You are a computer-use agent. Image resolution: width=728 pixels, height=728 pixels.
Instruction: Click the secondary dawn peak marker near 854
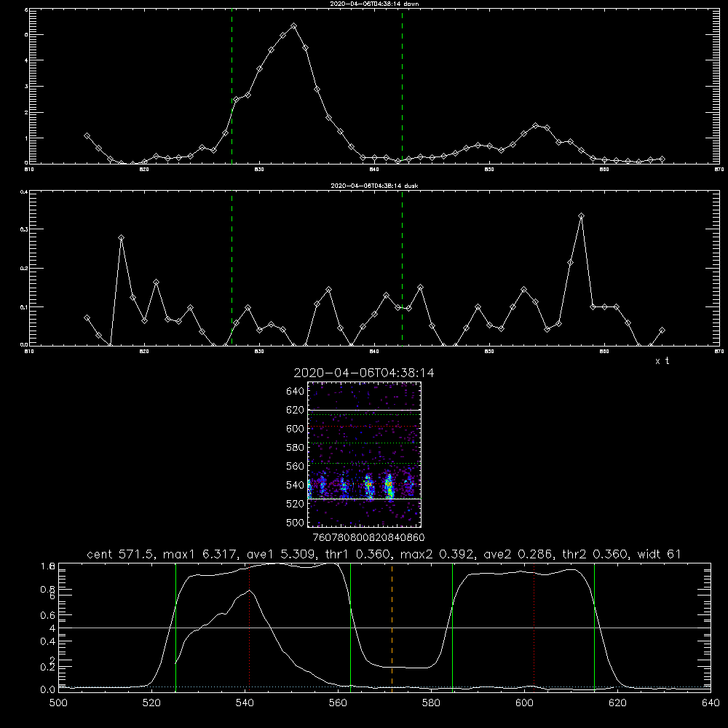(535, 126)
